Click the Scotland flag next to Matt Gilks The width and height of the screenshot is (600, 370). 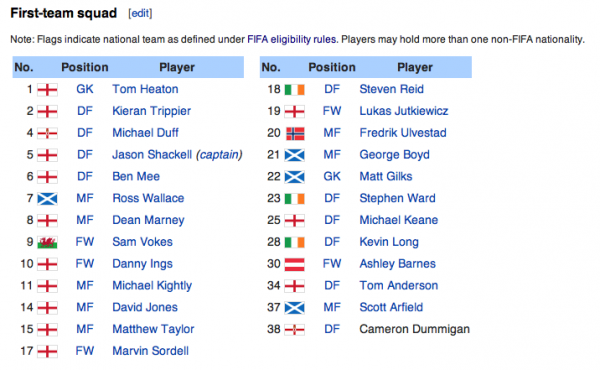(x=295, y=177)
